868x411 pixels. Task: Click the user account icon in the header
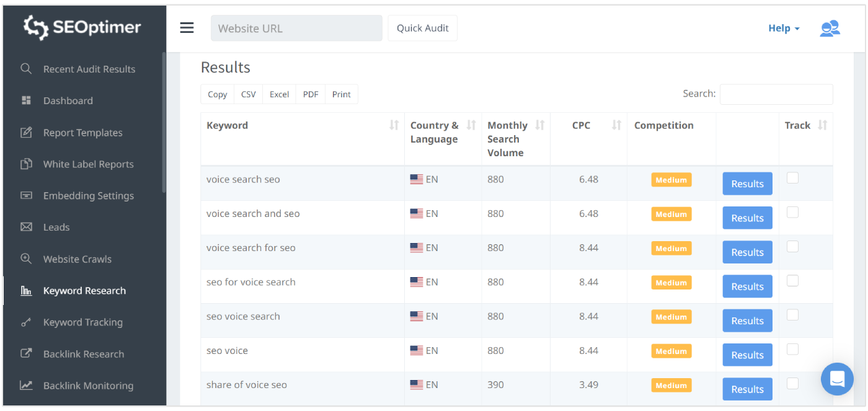[x=830, y=28]
